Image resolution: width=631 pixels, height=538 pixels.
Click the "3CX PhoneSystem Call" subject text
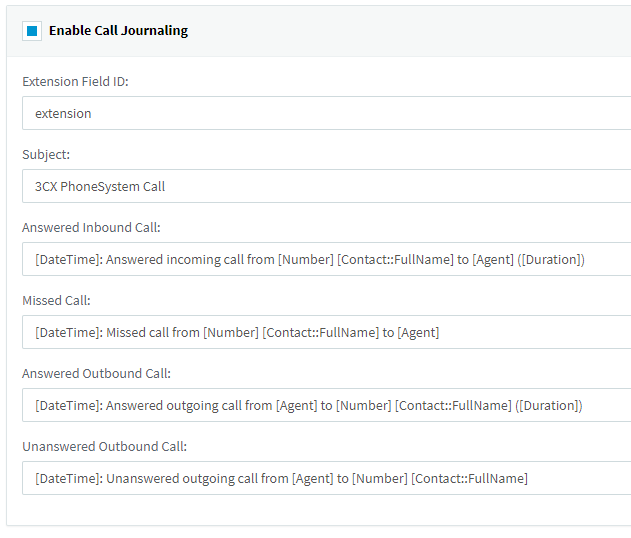100,187
